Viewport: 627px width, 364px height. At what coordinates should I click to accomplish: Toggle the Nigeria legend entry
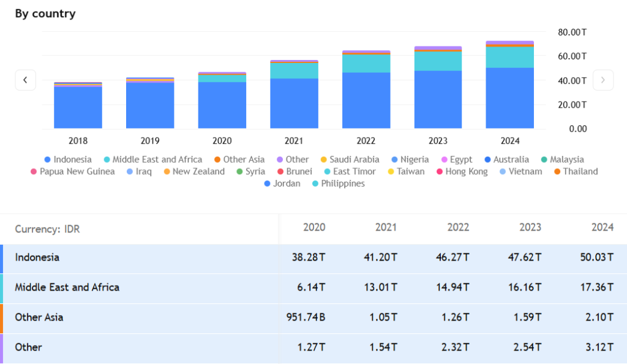(x=410, y=160)
